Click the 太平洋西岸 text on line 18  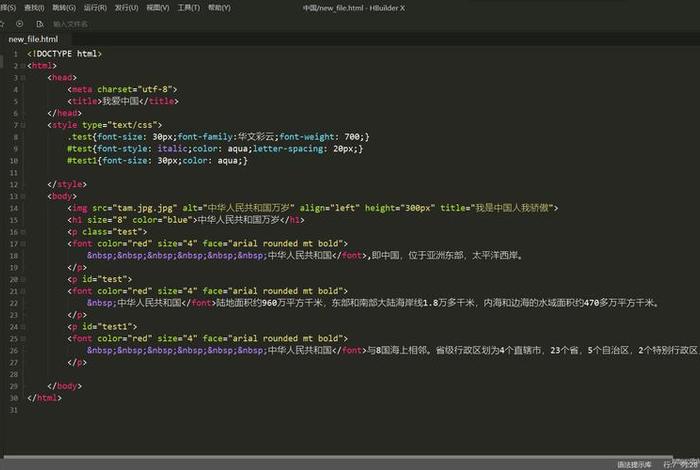click(x=495, y=256)
